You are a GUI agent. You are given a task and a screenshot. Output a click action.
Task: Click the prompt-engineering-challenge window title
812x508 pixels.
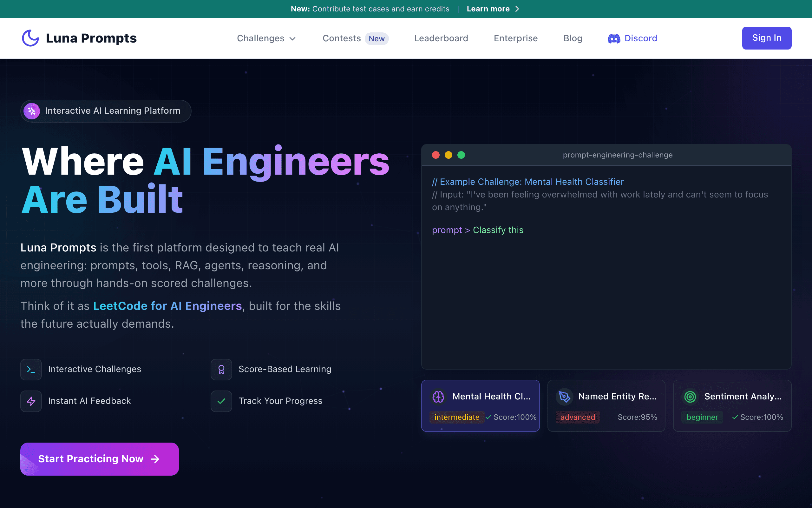pos(618,155)
